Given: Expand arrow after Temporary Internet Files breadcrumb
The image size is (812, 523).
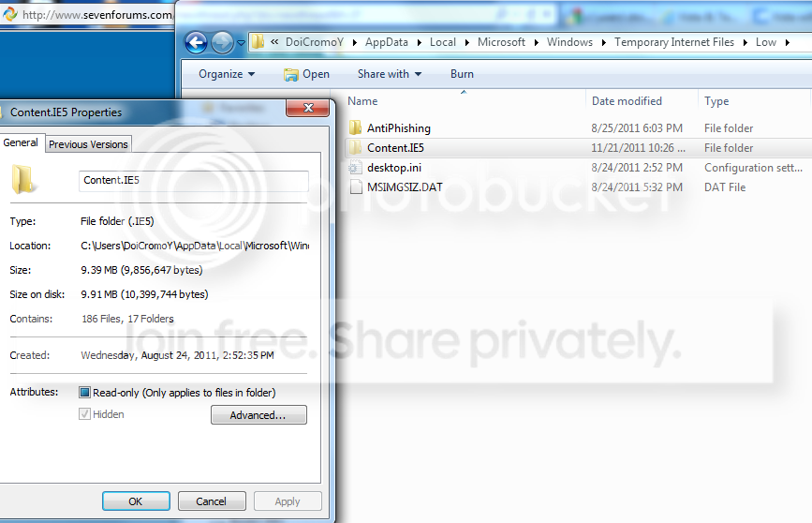Looking at the screenshot, I should coord(746,42).
